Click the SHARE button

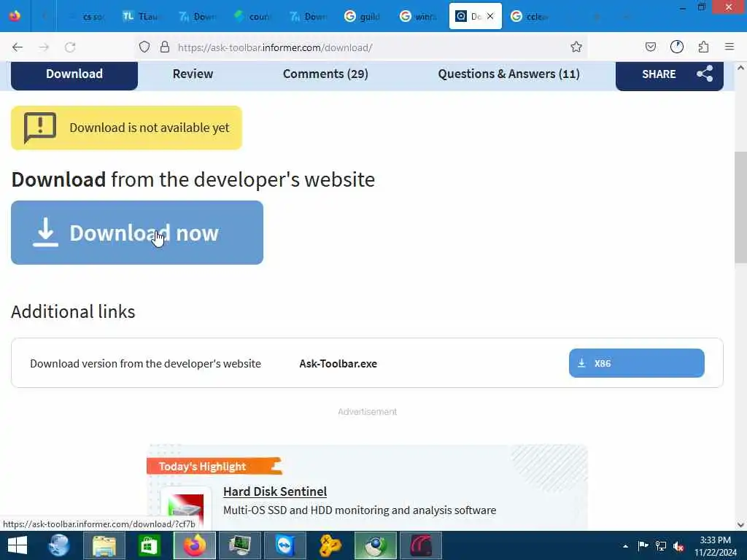(670, 74)
